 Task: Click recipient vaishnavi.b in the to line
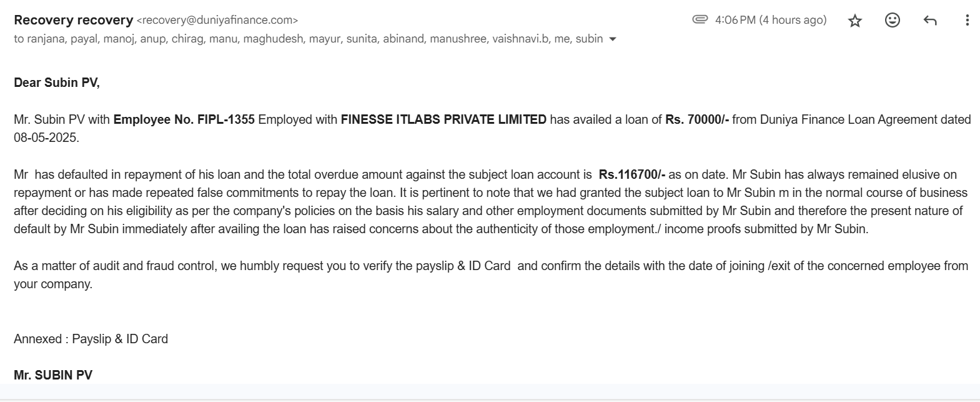tap(520, 39)
